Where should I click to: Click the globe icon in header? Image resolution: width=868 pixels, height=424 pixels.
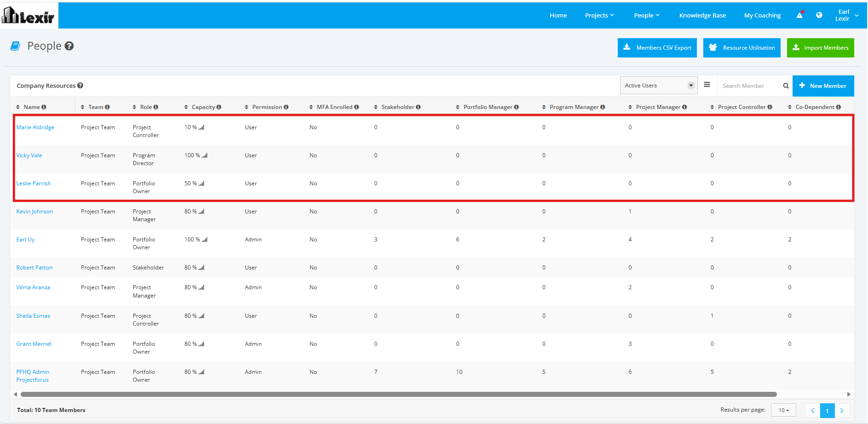819,15
